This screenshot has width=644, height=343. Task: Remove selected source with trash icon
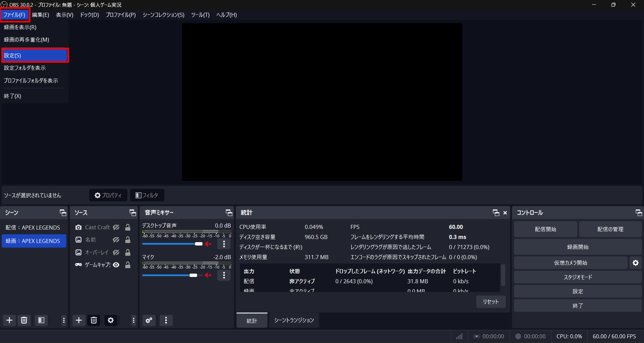[x=94, y=320]
